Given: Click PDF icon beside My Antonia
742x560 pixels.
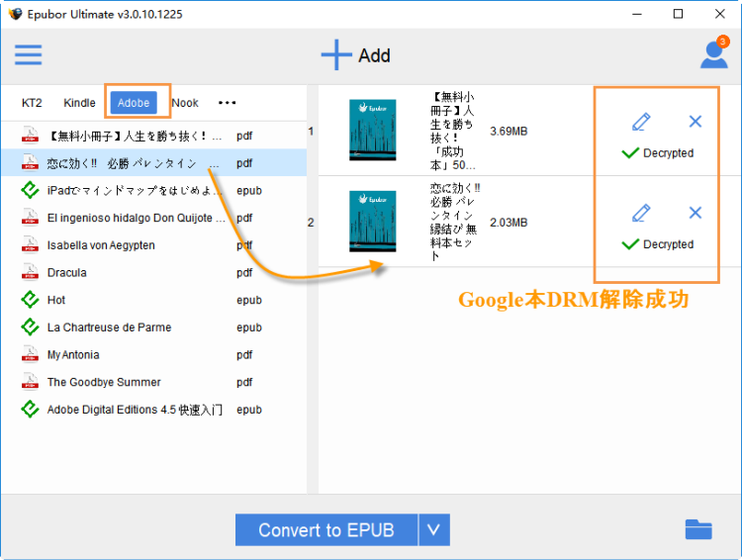Looking at the screenshot, I should (x=30, y=354).
